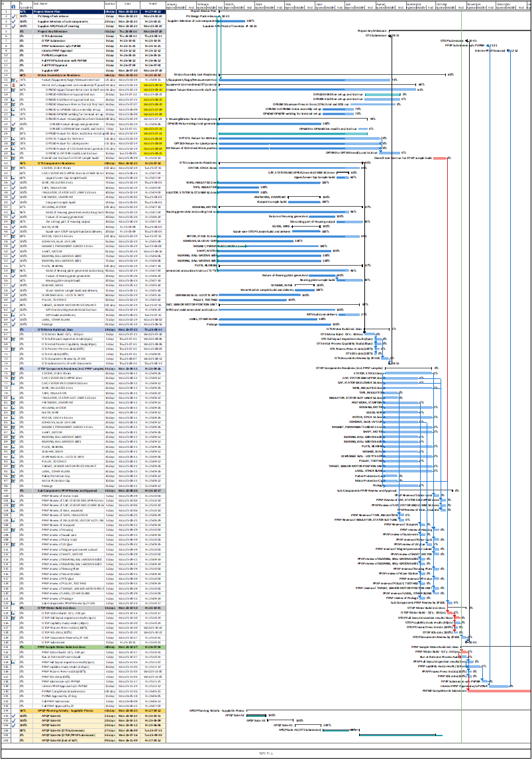The height and width of the screenshot is (760, 532).
Task: Click the completed checkmark indicator on row 2
Action: (x=13, y=17)
